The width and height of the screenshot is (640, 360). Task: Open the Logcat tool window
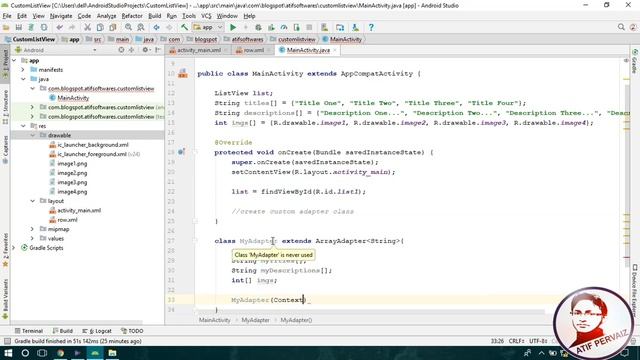point(97,331)
